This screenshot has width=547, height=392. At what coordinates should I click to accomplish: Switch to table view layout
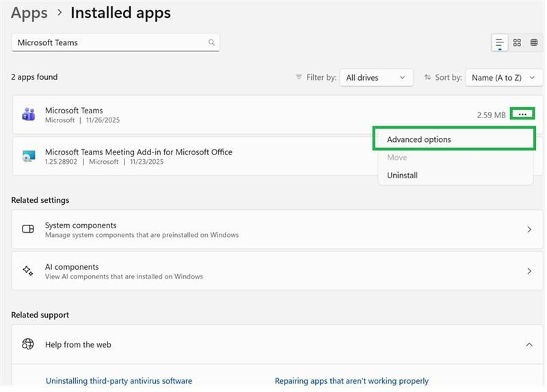tap(534, 42)
